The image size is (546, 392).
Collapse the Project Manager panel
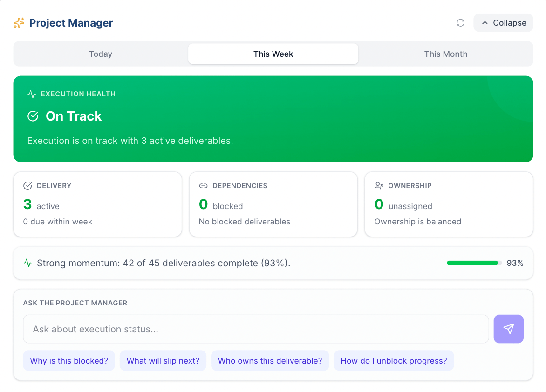[503, 22]
